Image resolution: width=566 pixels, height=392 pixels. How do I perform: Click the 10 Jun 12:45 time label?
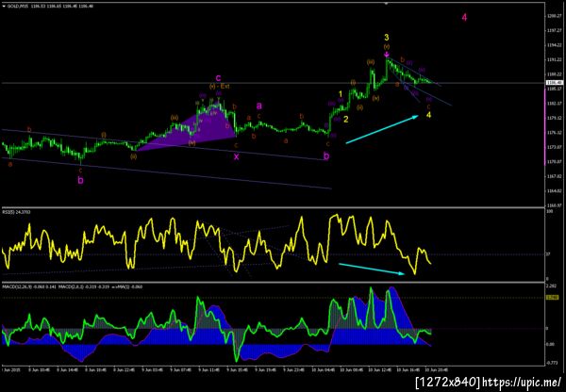pyautogui.click(x=379, y=370)
